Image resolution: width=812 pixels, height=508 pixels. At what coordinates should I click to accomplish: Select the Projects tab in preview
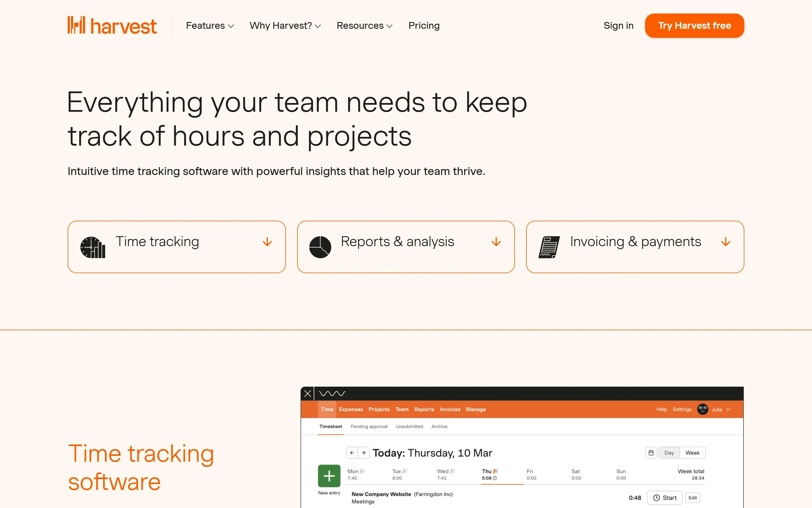tap(379, 409)
